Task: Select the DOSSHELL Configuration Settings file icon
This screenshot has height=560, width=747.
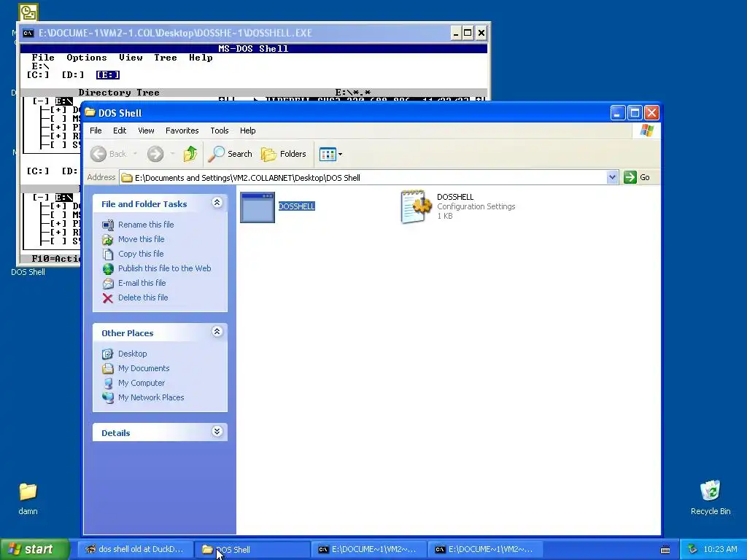Action: tap(416, 206)
